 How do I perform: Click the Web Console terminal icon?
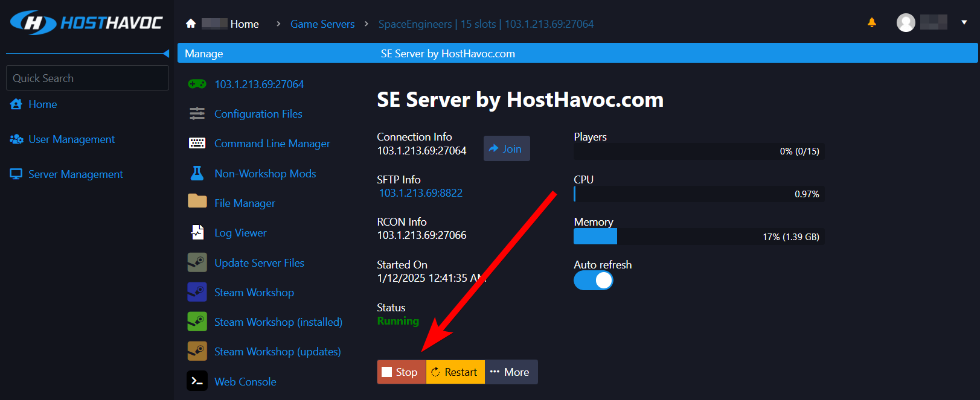pos(197,381)
